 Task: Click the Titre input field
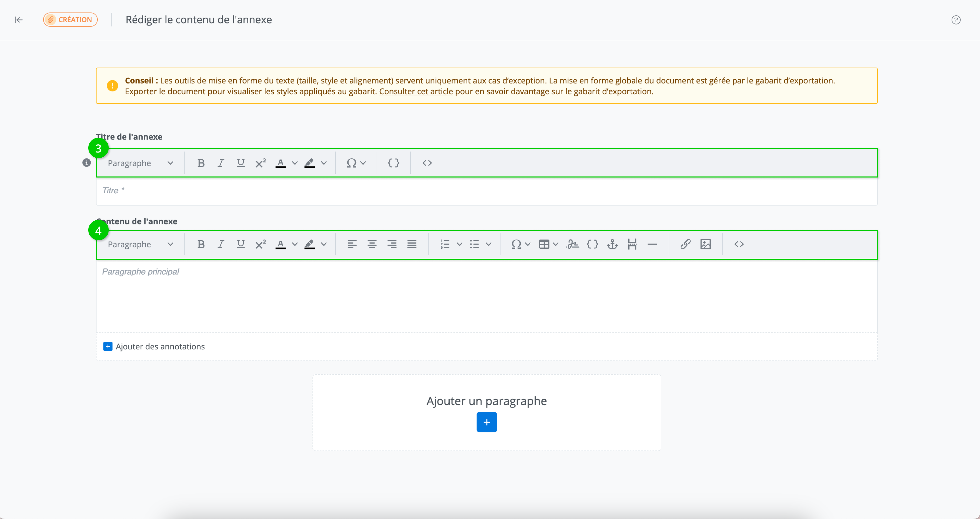[x=486, y=191]
